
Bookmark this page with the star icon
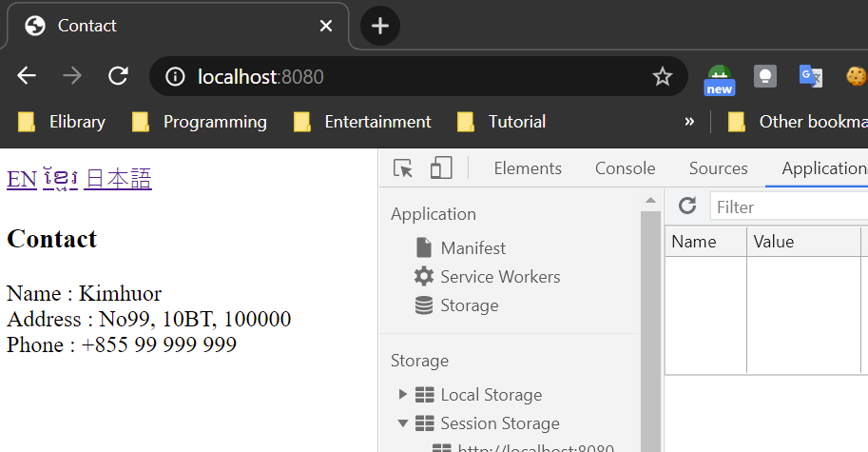click(663, 76)
